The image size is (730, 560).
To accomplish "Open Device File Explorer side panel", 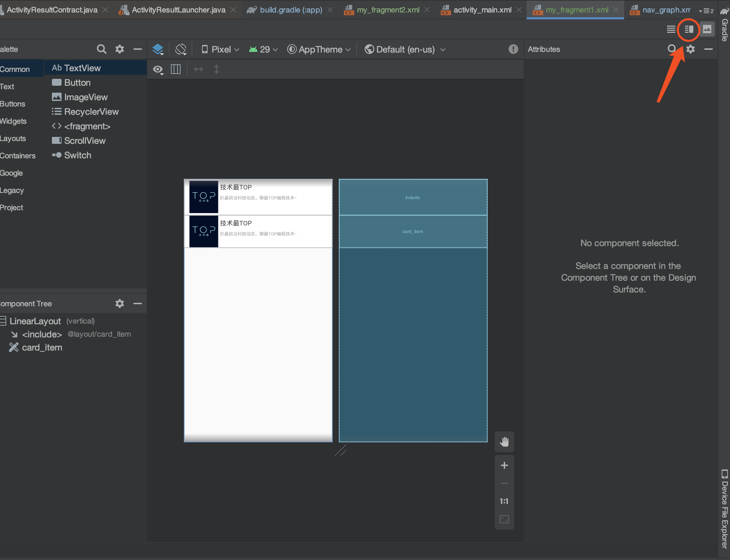I will [x=724, y=509].
